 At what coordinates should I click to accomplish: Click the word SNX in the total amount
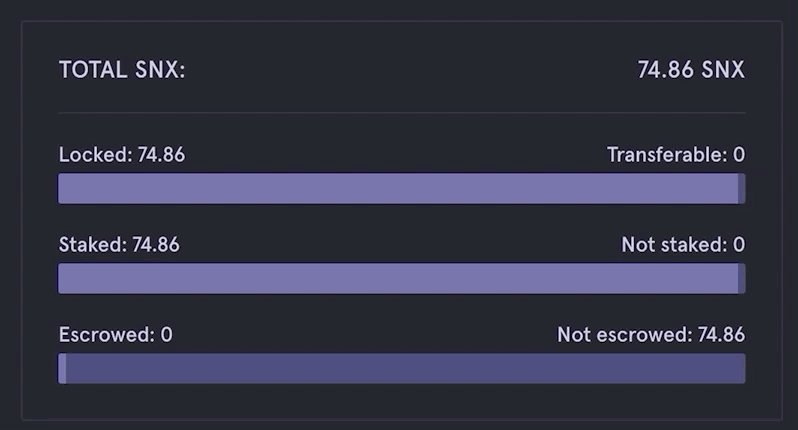(723, 70)
